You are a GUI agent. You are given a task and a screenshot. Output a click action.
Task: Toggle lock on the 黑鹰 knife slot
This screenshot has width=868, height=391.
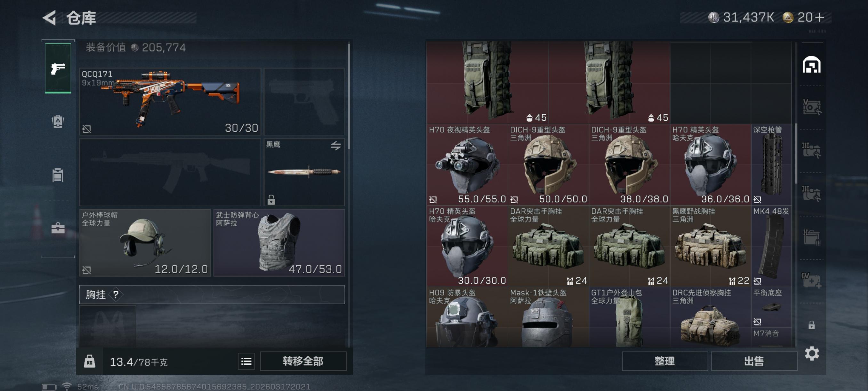[271, 200]
